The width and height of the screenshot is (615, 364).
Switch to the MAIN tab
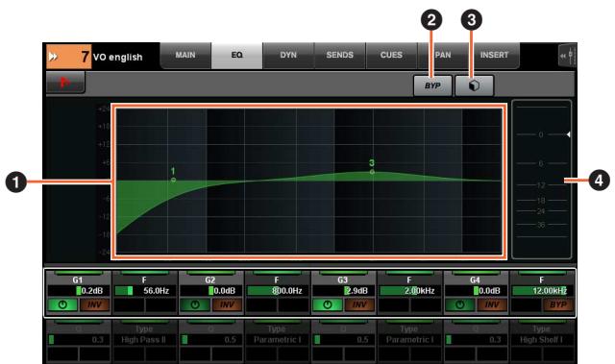pyautogui.click(x=185, y=56)
